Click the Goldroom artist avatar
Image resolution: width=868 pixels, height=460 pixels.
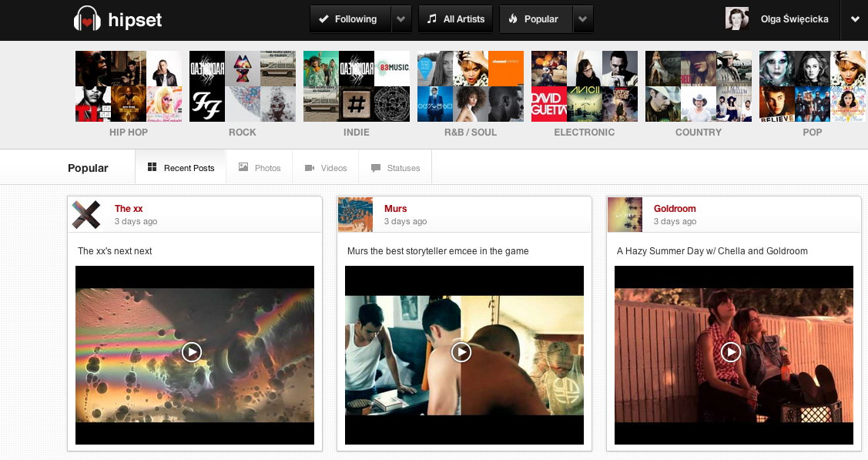pyautogui.click(x=625, y=214)
